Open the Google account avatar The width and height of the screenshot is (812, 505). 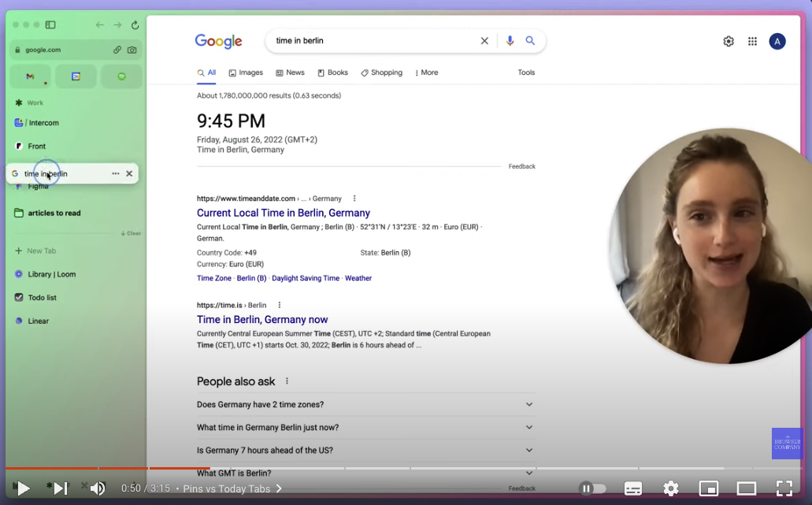click(x=777, y=42)
